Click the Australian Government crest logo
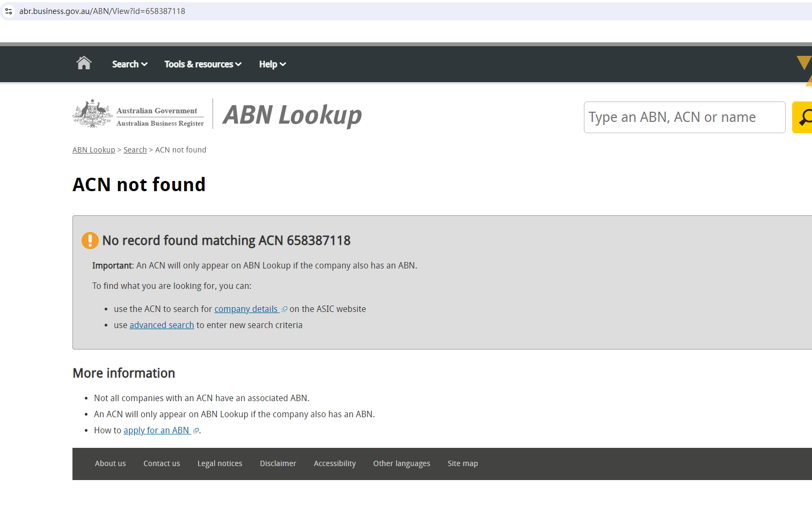The image size is (812, 530). [x=92, y=113]
